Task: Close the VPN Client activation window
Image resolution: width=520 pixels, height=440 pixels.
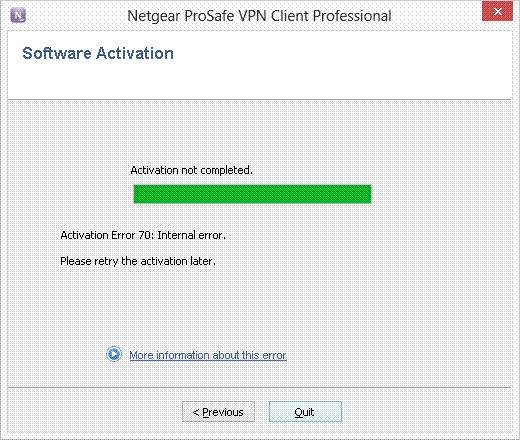Action: tap(497, 11)
